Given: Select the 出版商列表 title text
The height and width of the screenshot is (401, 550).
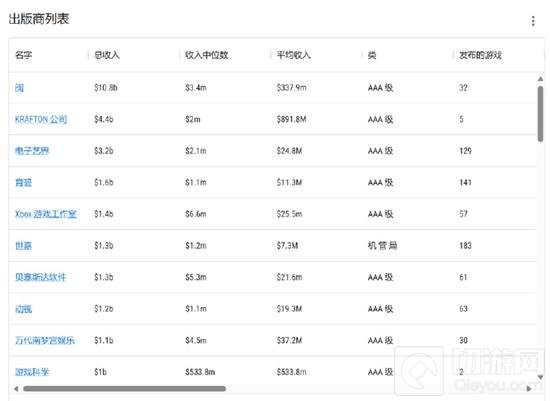Looking at the screenshot, I should tap(39, 19).
